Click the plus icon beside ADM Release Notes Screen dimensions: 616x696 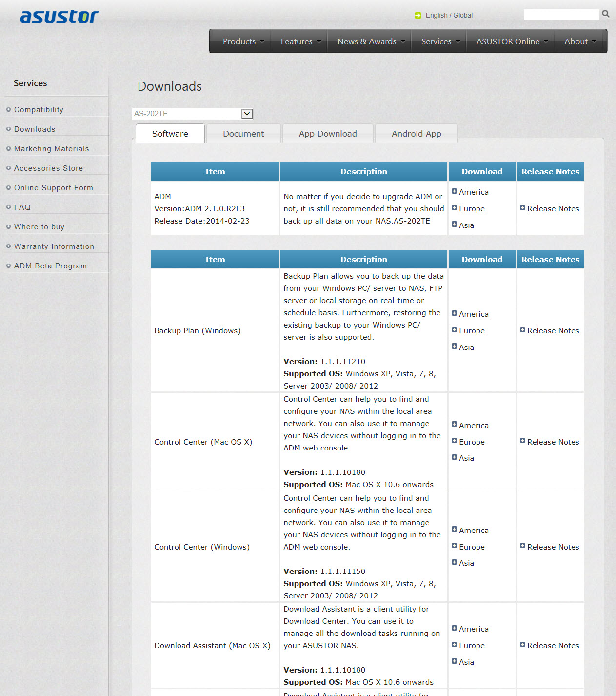point(522,208)
